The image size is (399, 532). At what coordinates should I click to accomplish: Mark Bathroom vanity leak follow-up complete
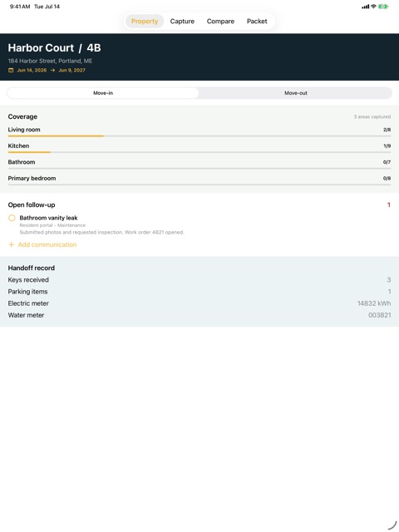coord(12,218)
